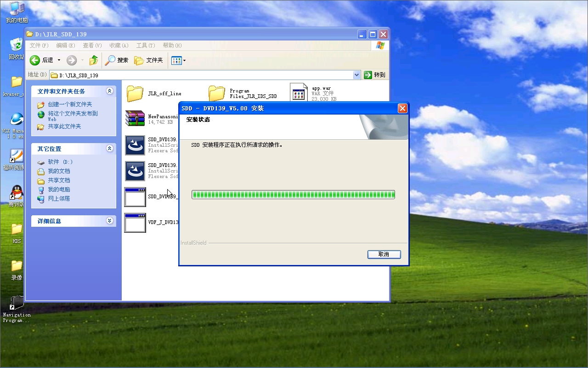Minimize the JLR_SDD_139 Explorer window
The width and height of the screenshot is (588, 368).
[362, 34]
